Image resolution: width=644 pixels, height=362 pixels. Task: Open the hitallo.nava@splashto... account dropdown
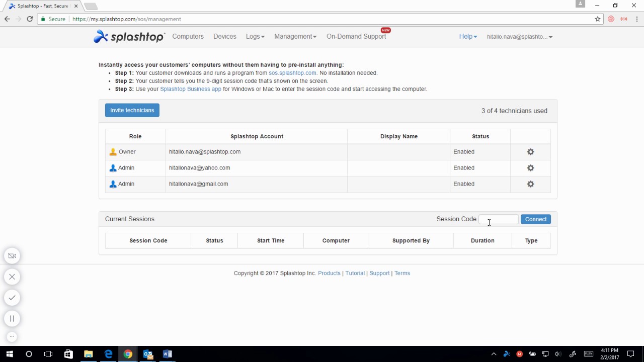click(x=520, y=37)
